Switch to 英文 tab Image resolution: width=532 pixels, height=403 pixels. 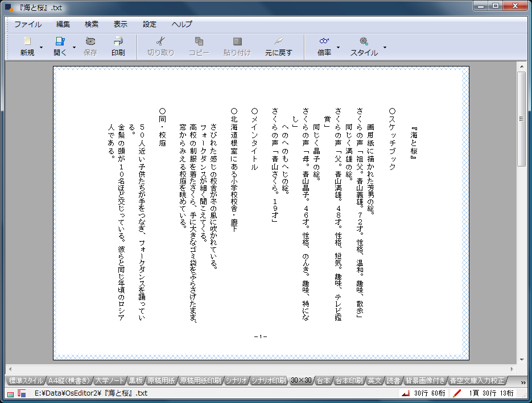(374, 381)
